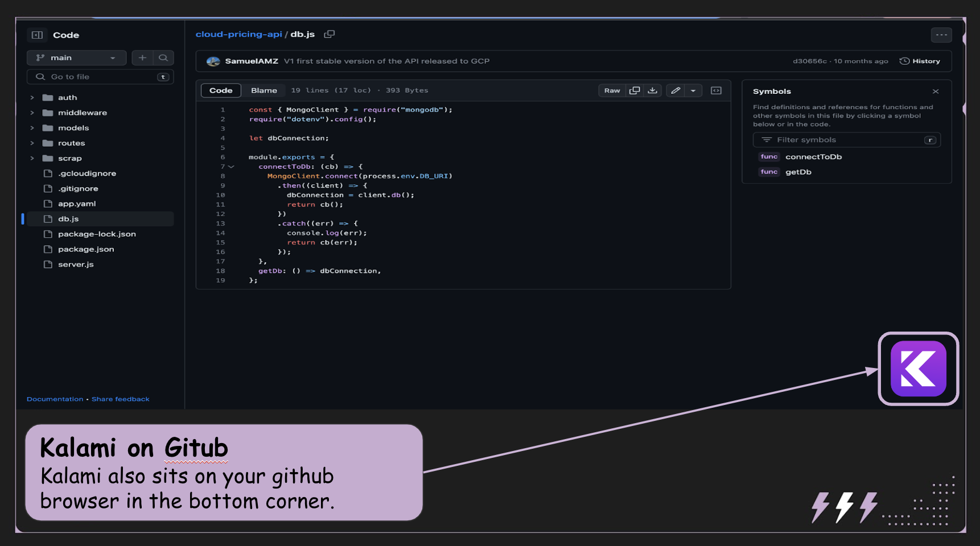
Task: Open more edit options dropdown arrow
Action: (693, 90)
